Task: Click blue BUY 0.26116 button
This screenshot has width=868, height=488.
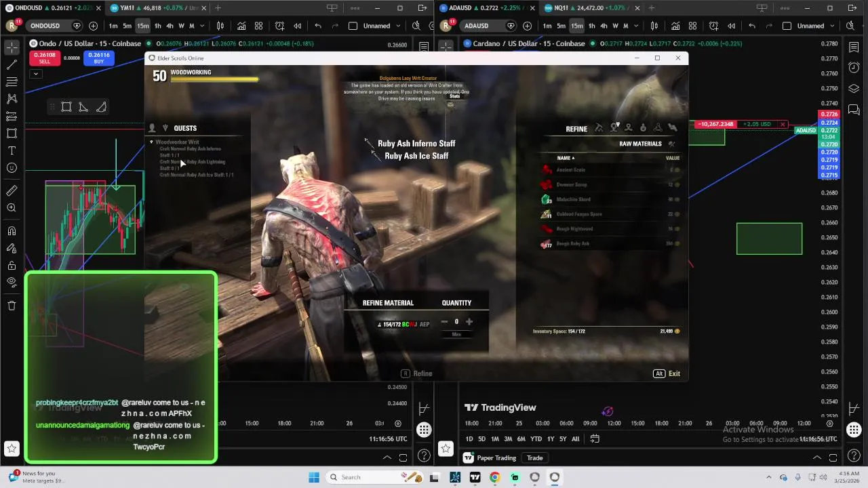Action: click(99, 58)
